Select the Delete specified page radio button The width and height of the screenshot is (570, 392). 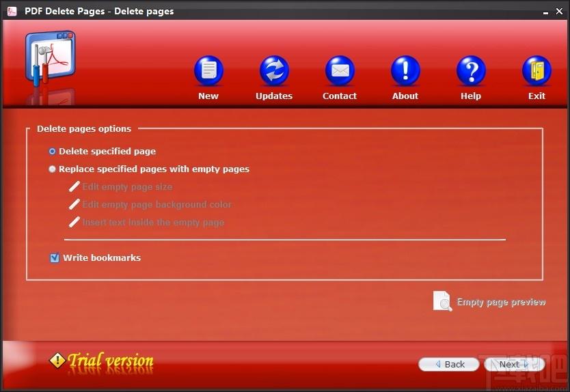click(x=53, y=151)
